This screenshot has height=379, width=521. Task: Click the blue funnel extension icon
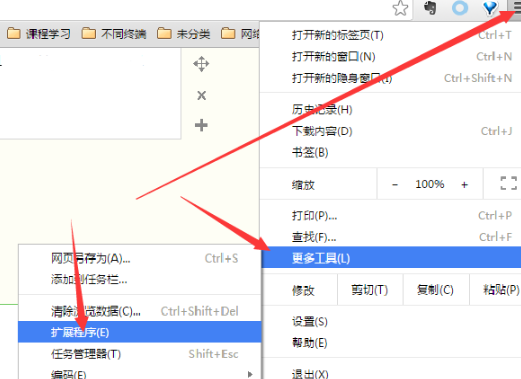[489, 8]
